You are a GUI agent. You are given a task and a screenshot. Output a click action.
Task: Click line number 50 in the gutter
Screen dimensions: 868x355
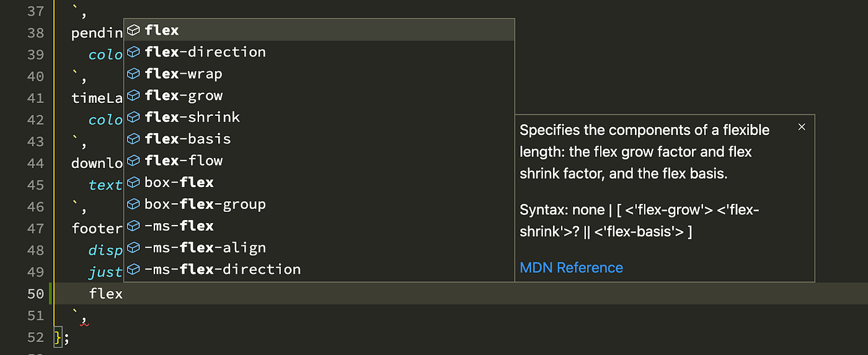click(x=35, y=294)
